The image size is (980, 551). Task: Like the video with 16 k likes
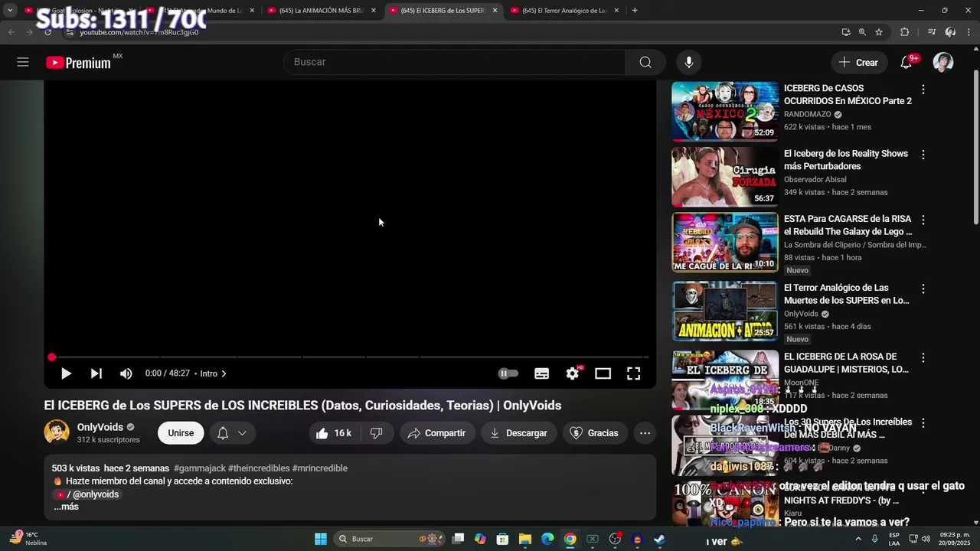point(334,433)
